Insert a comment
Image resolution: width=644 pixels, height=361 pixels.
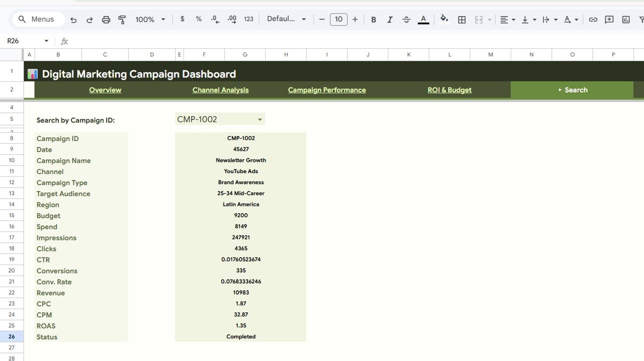609,19
